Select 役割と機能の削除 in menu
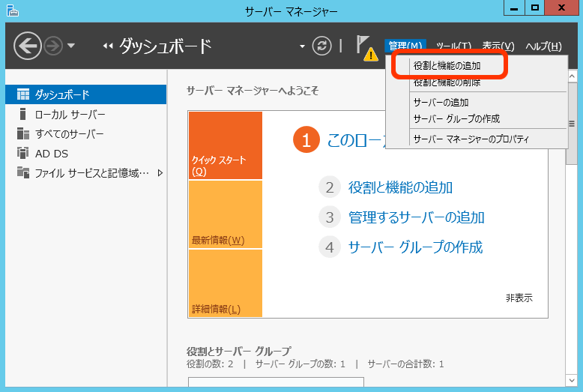 click(x=447, y=82)
